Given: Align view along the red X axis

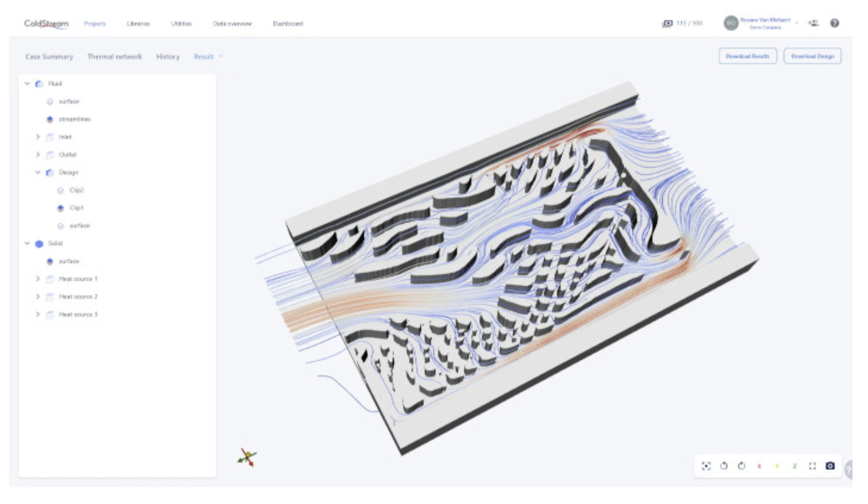Looking at the screenshot, I should point(759,466).
